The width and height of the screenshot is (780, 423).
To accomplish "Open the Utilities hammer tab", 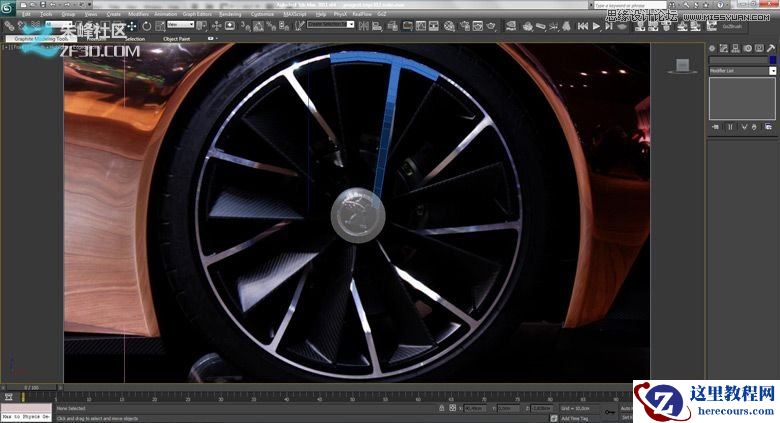I will [771, 48].
